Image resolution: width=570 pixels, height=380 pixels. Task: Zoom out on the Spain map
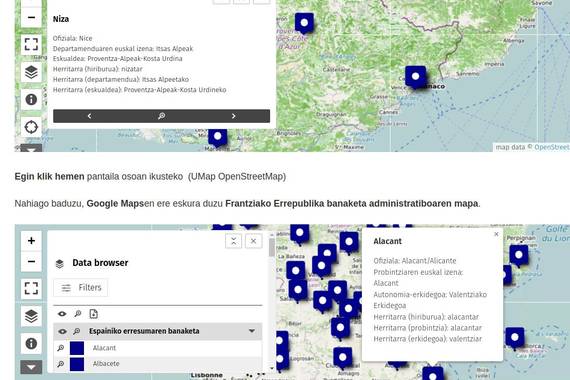31,261
